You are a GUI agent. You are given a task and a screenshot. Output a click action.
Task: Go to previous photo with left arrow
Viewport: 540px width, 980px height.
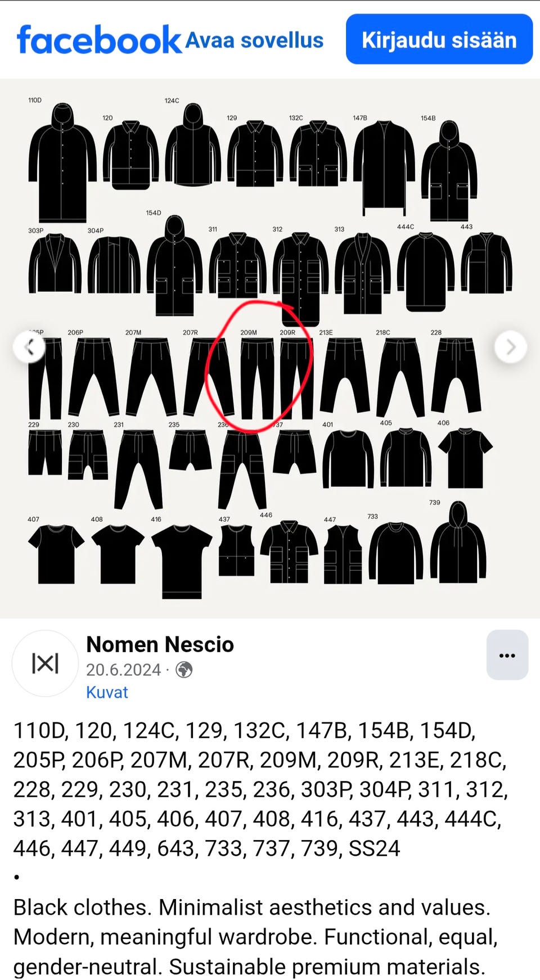coord(29,347)
